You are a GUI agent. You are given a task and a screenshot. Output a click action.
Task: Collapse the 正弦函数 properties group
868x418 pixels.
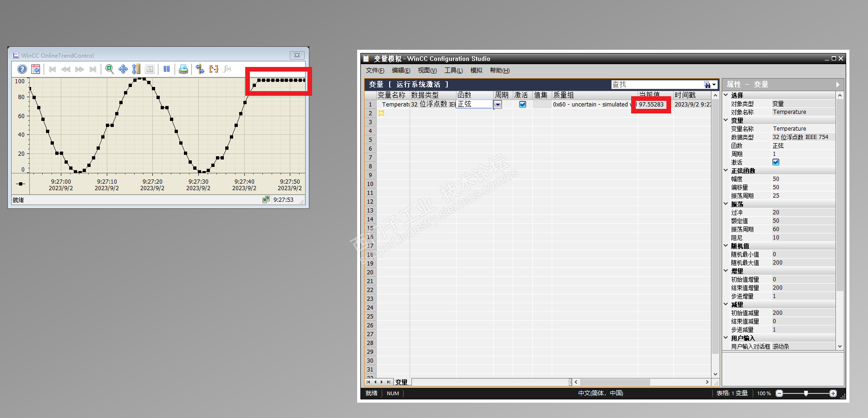[x=726, y=170]
